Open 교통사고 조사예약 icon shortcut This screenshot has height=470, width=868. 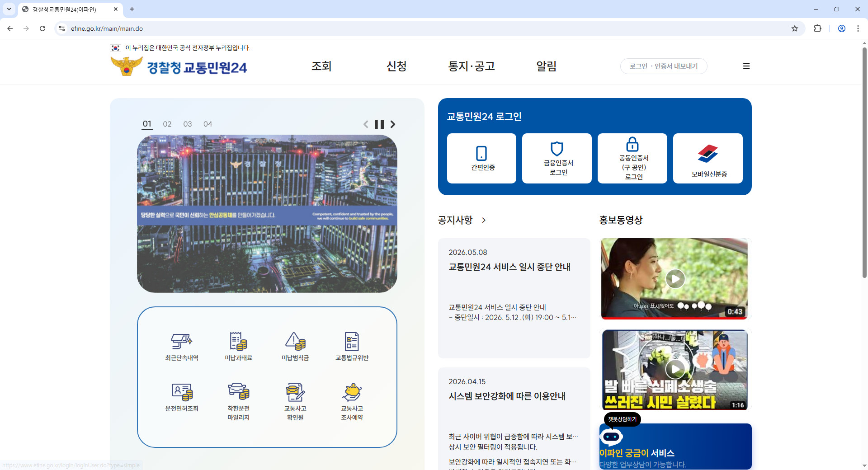pyautogui.click(x=352, y=402)
